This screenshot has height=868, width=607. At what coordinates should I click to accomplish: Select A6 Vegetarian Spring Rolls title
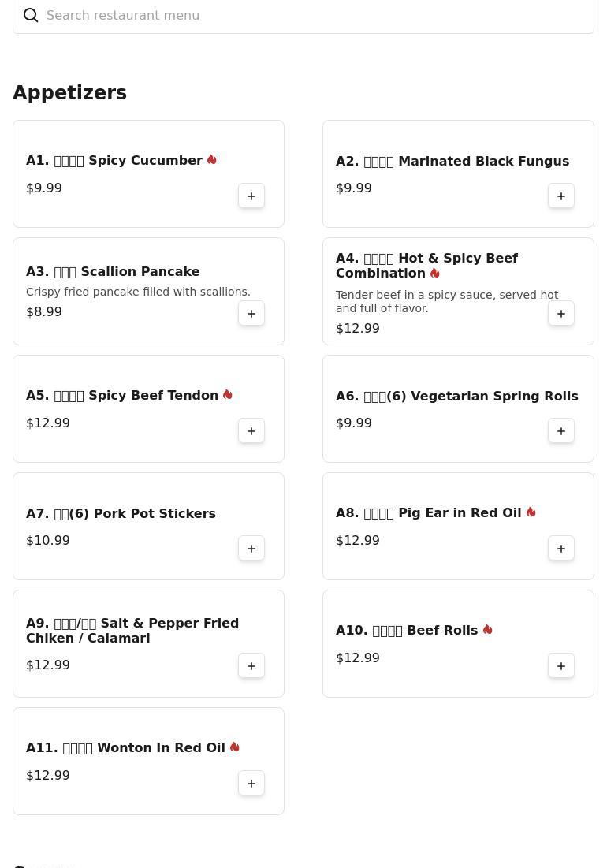click(456, 397)
